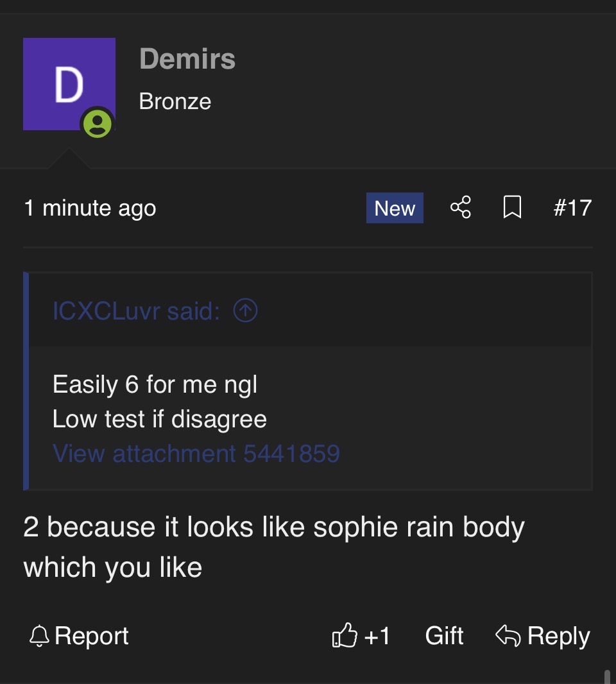Select the Gift button

coord(444,636)
